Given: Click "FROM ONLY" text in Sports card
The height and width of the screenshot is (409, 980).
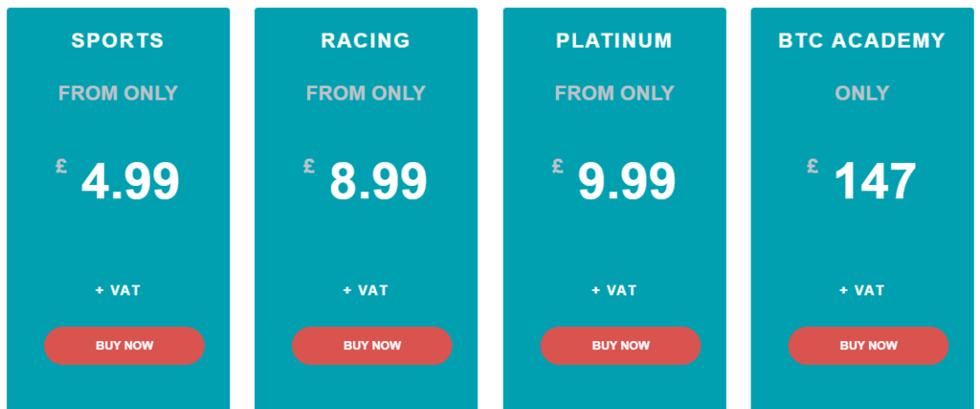Looking at the screenshot, I should pyautogui.click(x=118, y=94).
